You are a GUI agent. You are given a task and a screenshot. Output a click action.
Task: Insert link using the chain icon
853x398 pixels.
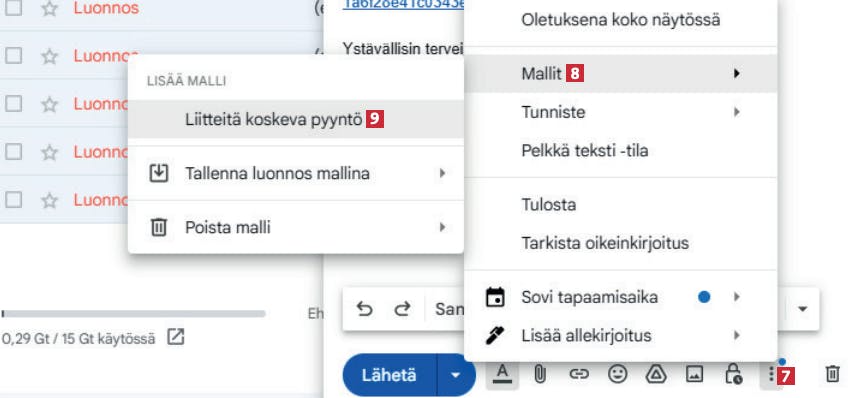click(579, 374)
